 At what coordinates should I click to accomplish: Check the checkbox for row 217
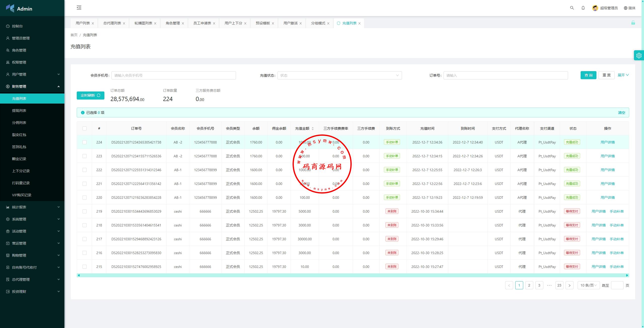(85, 239)
